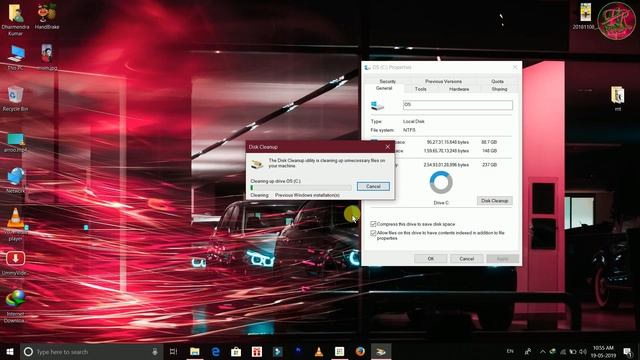Switch to the Tools tab
The image size is (640, 360).
420,89
